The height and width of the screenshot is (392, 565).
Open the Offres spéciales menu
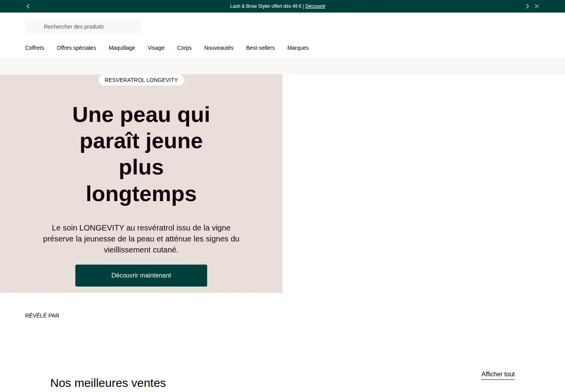click(x=77, y=48)
